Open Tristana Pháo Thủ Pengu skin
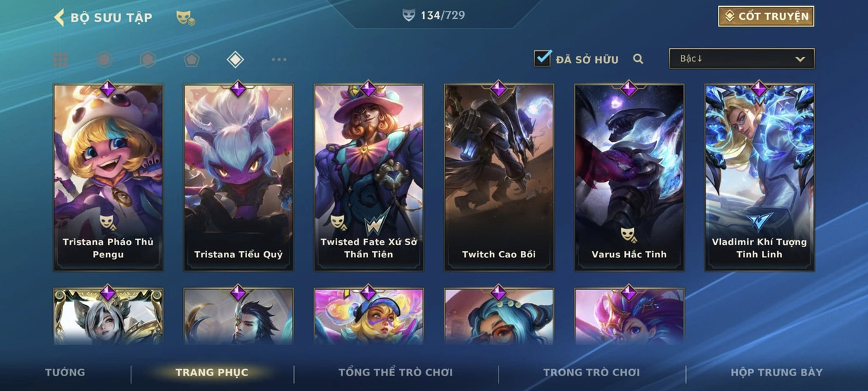 tap(108, 177)
